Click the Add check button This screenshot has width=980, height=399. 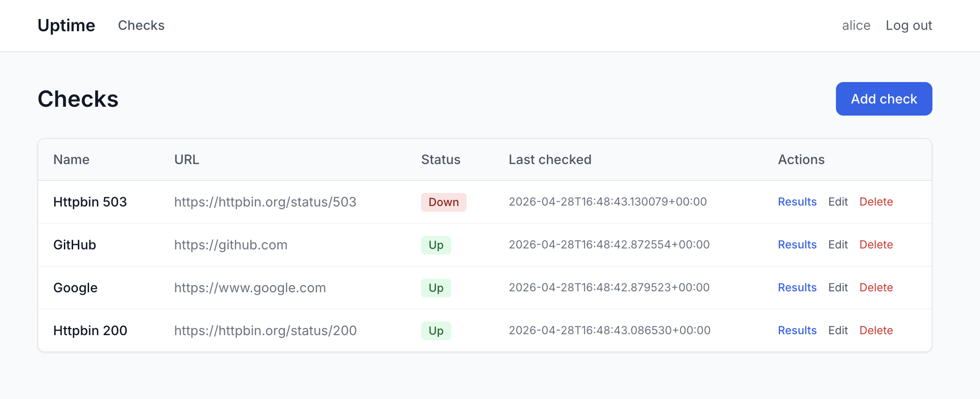883,99
